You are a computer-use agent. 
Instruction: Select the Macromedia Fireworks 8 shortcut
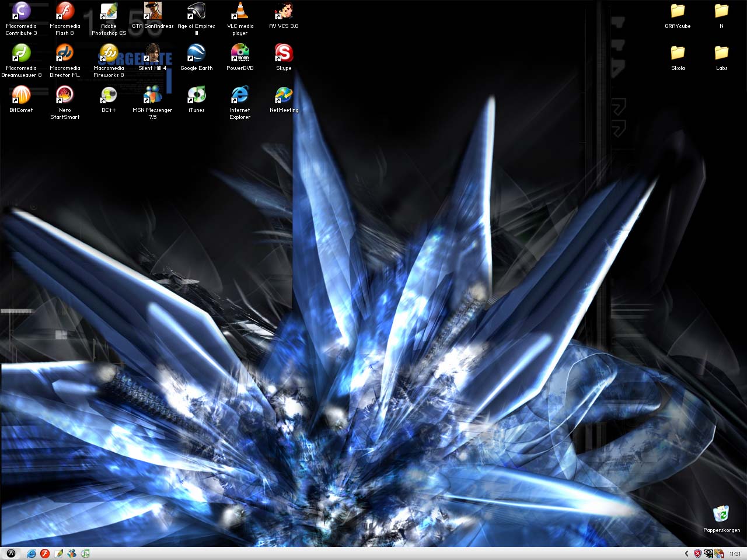109,61
